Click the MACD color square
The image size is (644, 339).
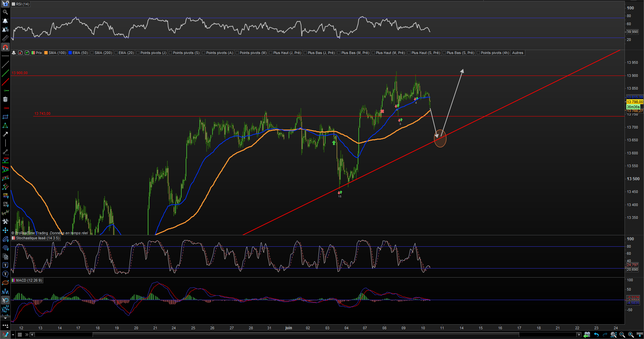coord(13,280)
